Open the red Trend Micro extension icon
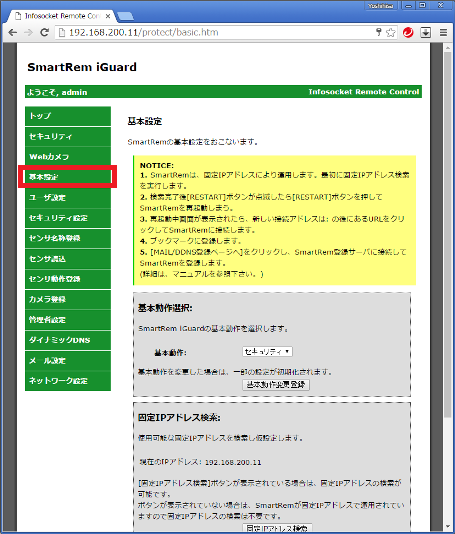 pos(408,32)
